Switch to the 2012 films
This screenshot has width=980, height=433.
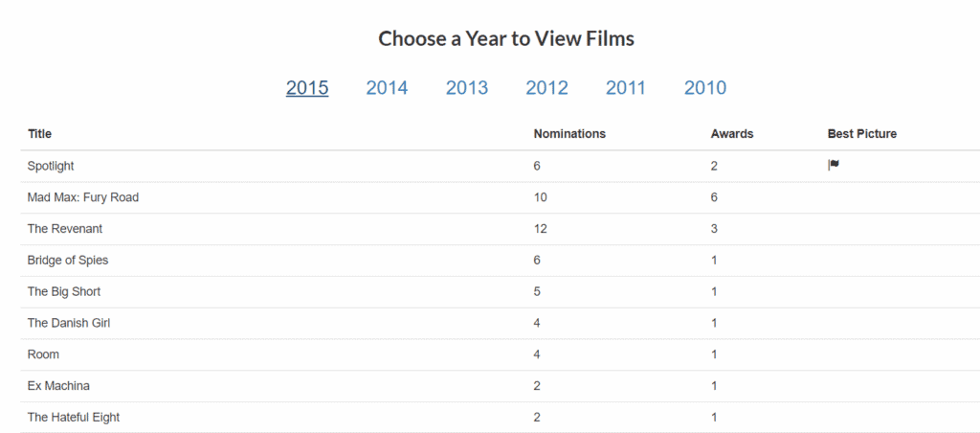coord(546,88)
